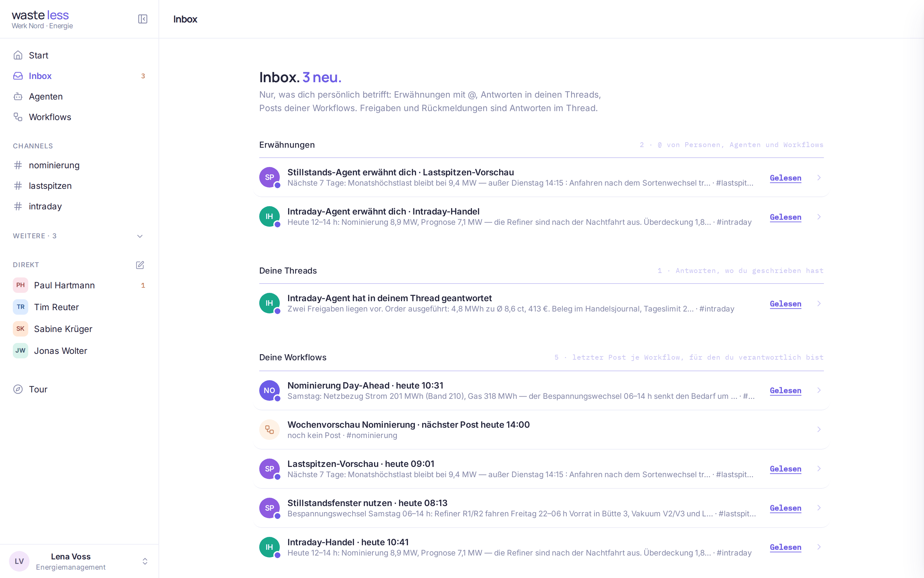Open Agenten in the sidebar
The image size is (924, 578).
click(79, 97)
